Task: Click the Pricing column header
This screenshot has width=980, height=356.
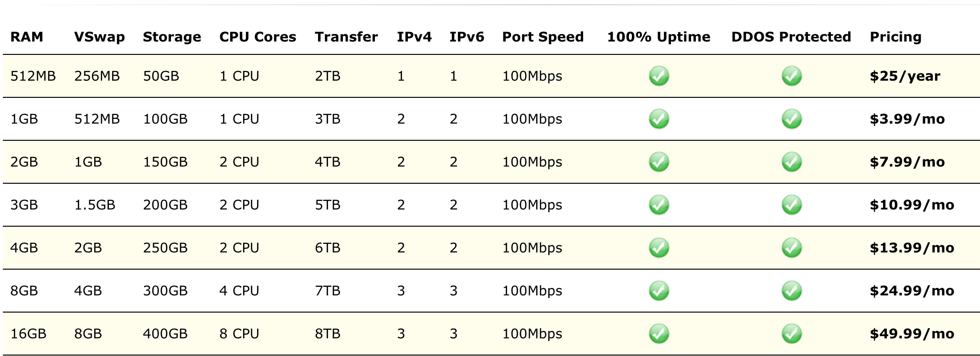Action: point(895,37)
